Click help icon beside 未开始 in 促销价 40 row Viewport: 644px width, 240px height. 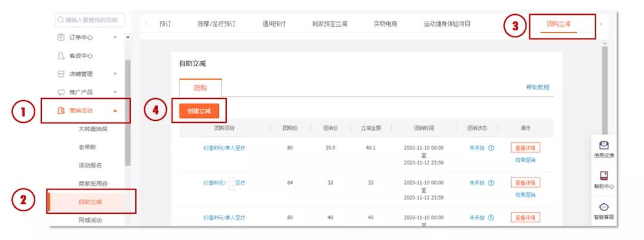491,217
